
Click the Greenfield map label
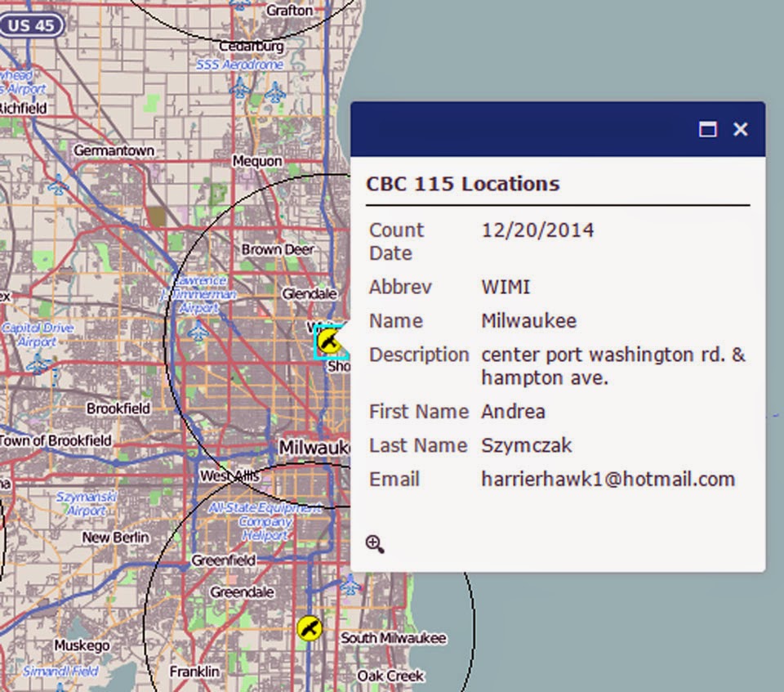coord(224,560)
